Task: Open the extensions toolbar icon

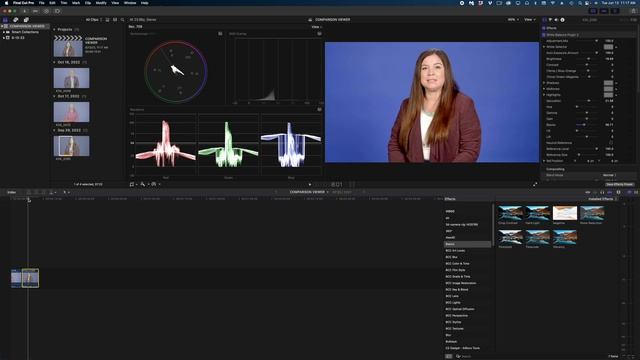Action: [x=57, y=11]
